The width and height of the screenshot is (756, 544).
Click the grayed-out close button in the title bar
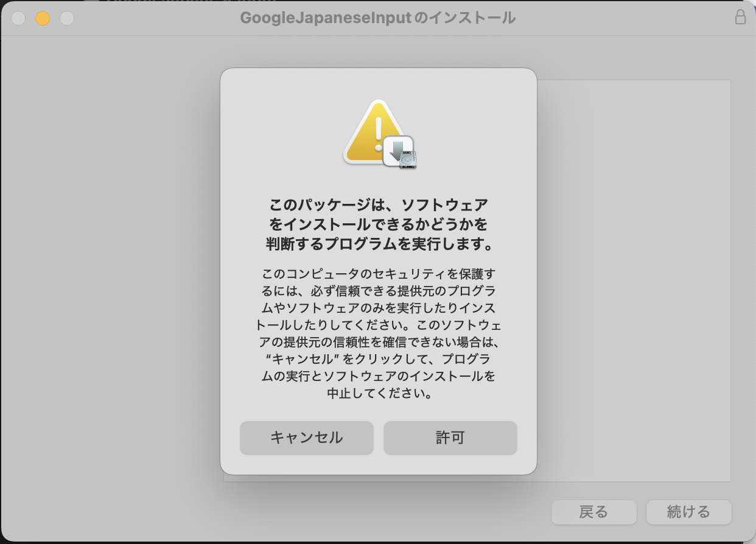tap(18, 18)
